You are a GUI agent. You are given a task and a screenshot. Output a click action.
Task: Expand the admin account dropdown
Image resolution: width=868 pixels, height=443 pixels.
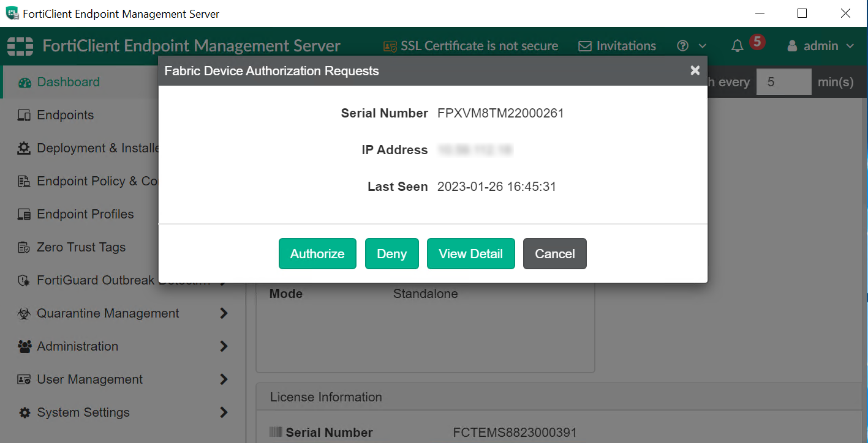pos(820,45)
